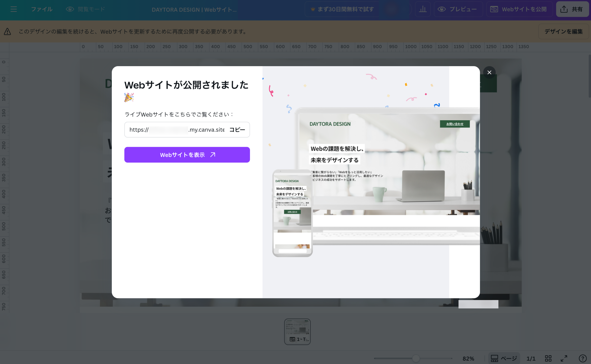This screenshot has width=591, height=364.
Task: Open the hamburger main menu
Action: (x=14, y=9)
